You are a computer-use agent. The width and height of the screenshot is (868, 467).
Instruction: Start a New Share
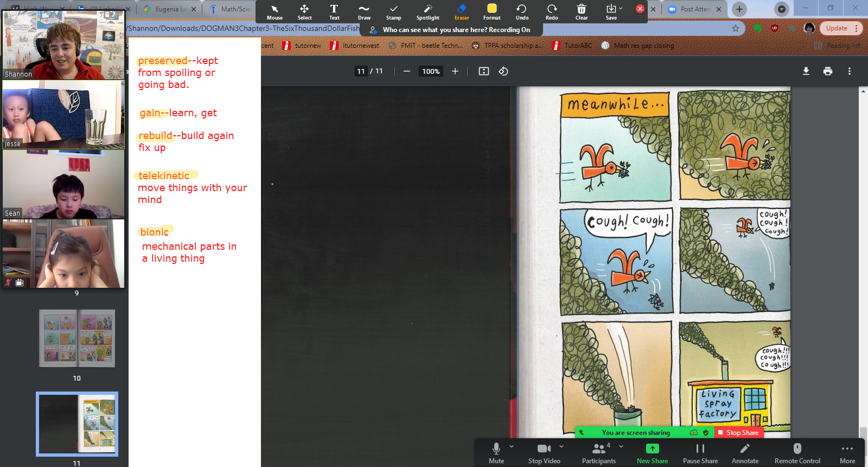tap(652, 453)
